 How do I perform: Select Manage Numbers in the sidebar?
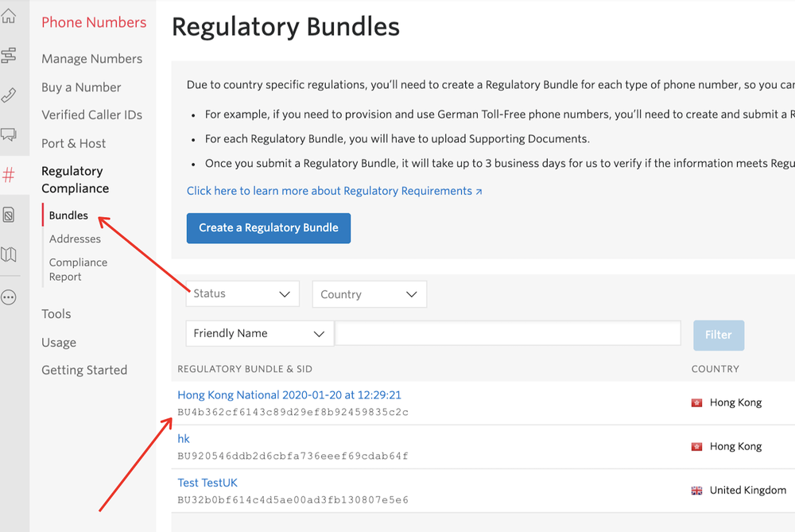(91, 59)
